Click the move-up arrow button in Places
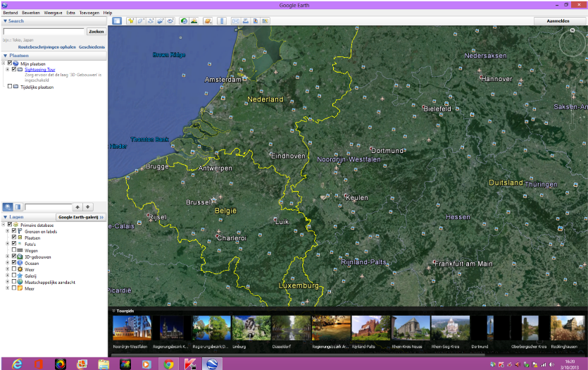 tap(77, 206)
